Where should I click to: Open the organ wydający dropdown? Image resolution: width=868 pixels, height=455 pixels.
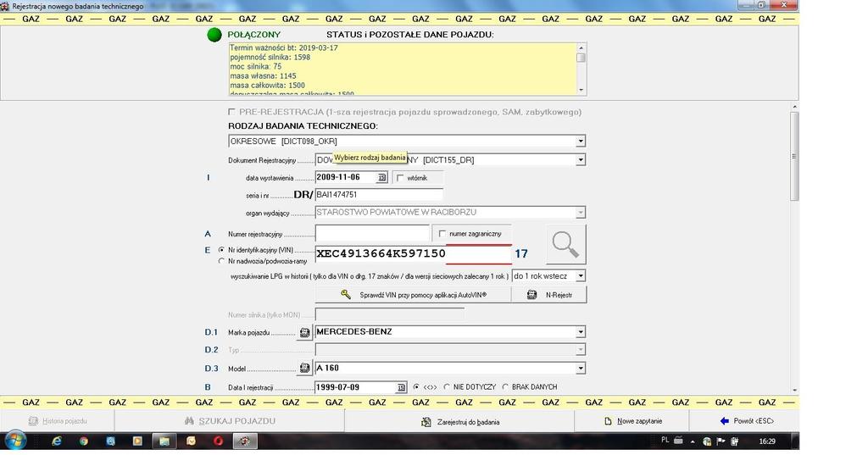(580, 213)
